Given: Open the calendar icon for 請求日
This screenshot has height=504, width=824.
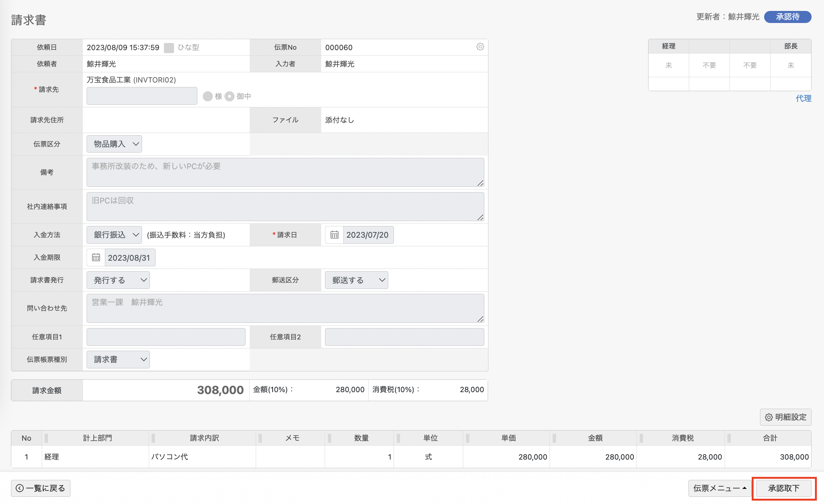Looking at the screenshot, I should (334, 235).
